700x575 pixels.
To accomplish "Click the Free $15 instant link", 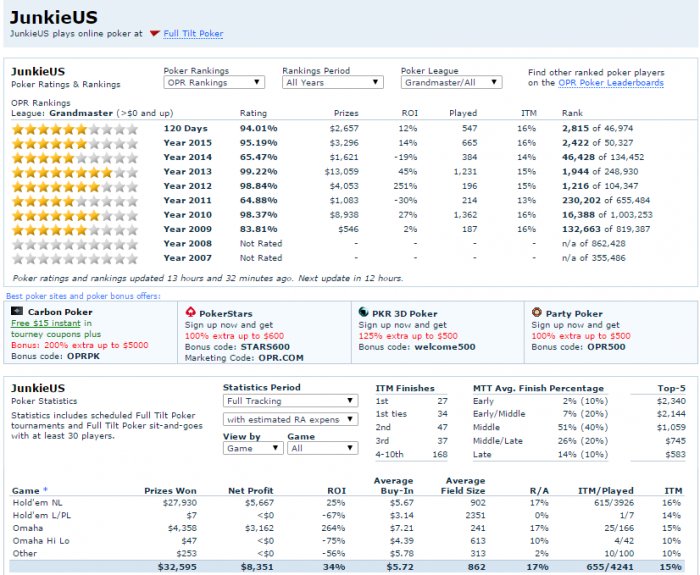I will point(45,323).
